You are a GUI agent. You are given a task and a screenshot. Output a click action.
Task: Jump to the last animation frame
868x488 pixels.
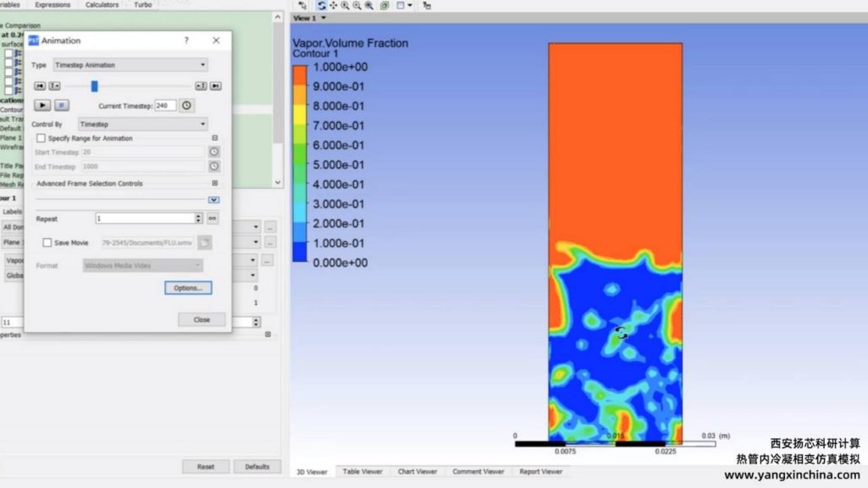(x=215, y=86)
